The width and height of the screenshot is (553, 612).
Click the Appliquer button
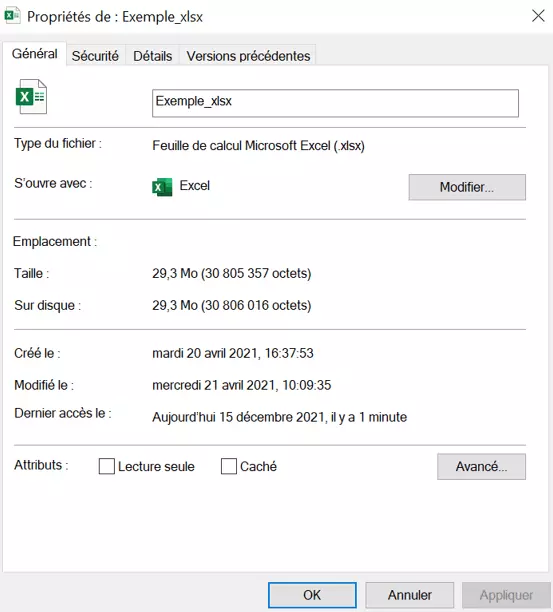coord(506,595)
